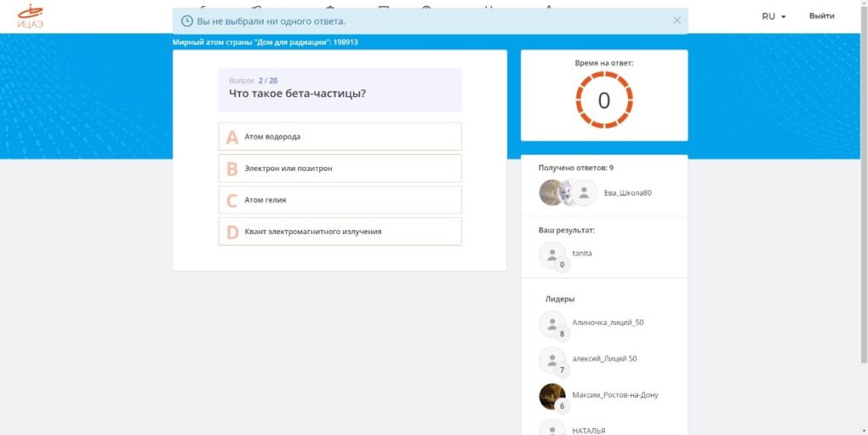Viewport: 868px width, 435px height.
Task: Select answer A: Атом водорода
Action: pos(340,136)
